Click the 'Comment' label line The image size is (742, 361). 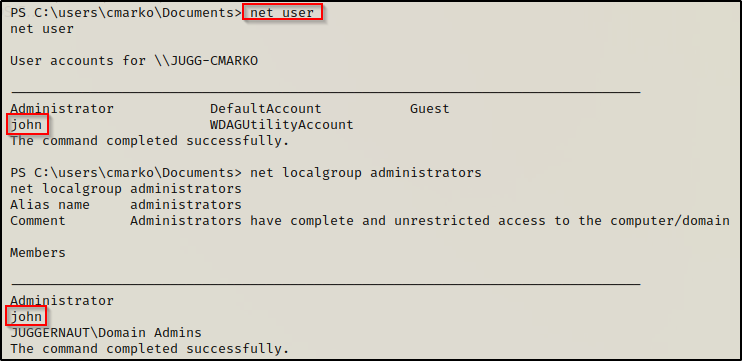(370, 221)
